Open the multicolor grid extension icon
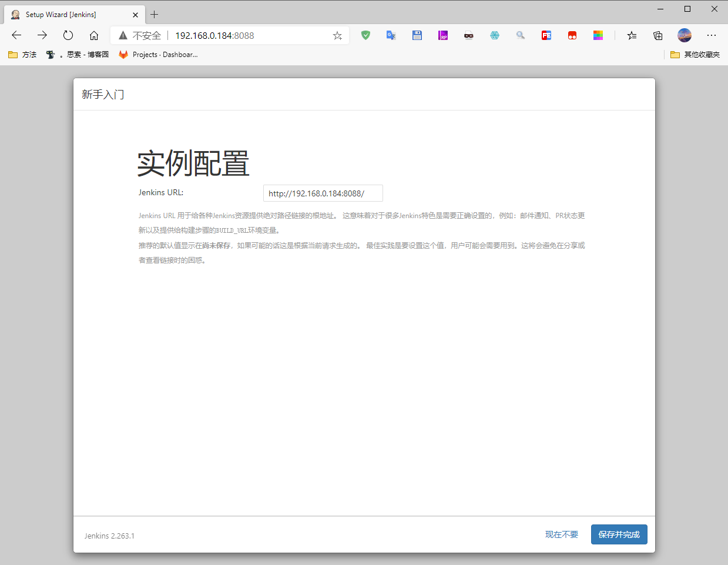This screenshot has height=565, width=728. click(598, 35)
